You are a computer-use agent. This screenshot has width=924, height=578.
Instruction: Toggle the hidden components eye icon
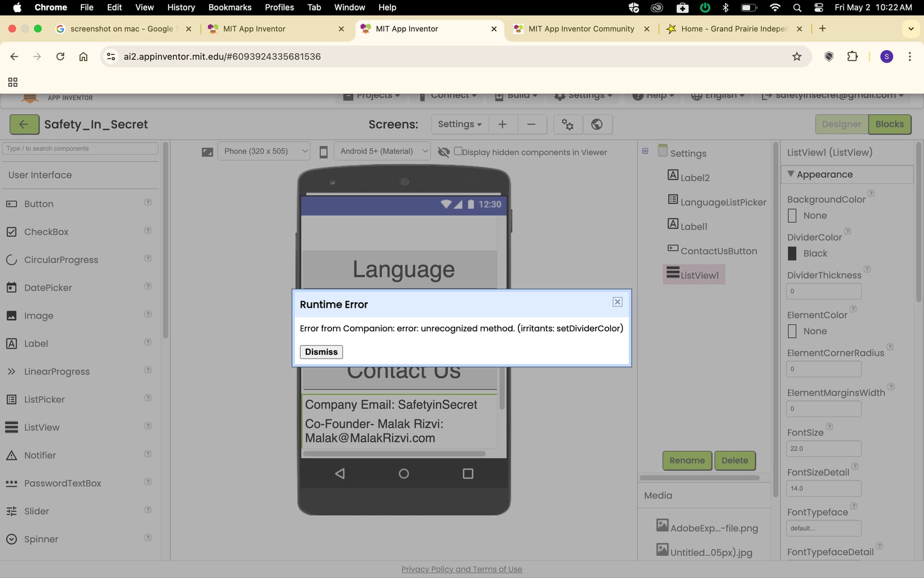(444, 152)
